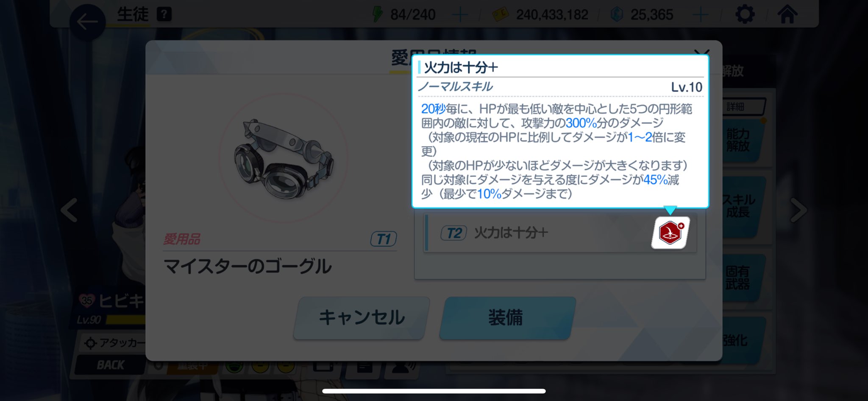Tap the back arrow icon
Viewport: 868px width, 401px height.
87,22
